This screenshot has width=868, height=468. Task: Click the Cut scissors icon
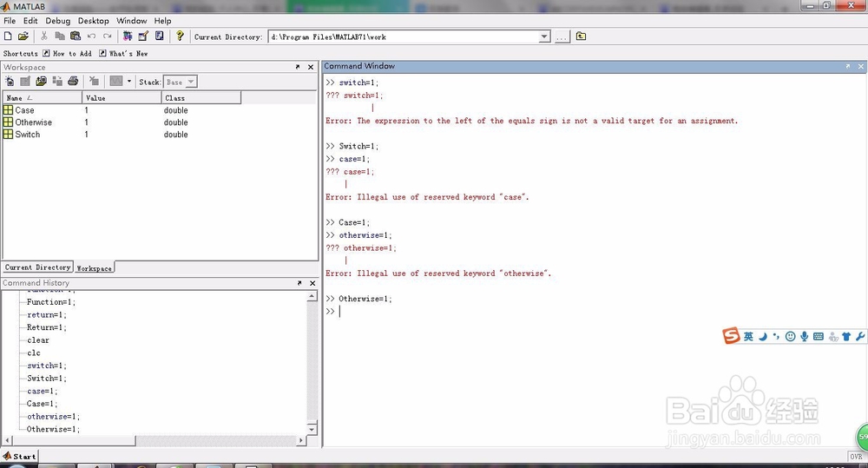[43, 36]
